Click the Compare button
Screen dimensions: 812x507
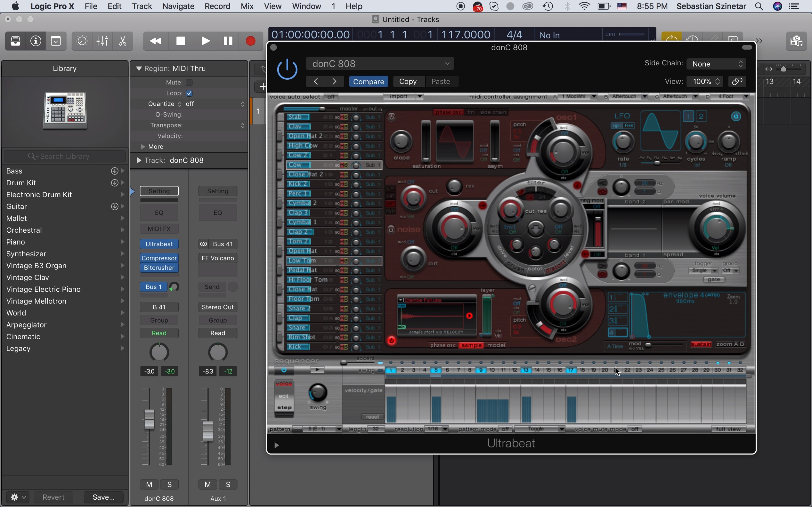[x=368, y=81]
